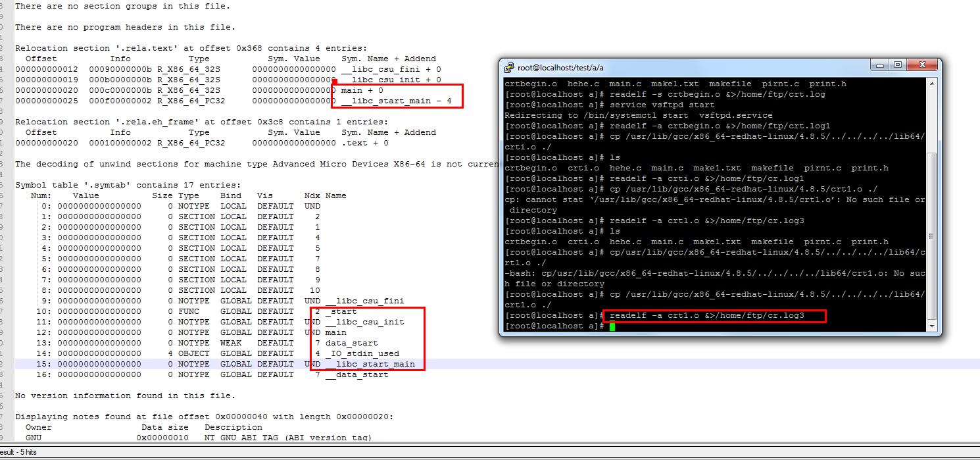The width and height of the screenshot is (980, 460).
Task: Click the Relocation section '.rela.text' heading line
Action: [191, 48]
